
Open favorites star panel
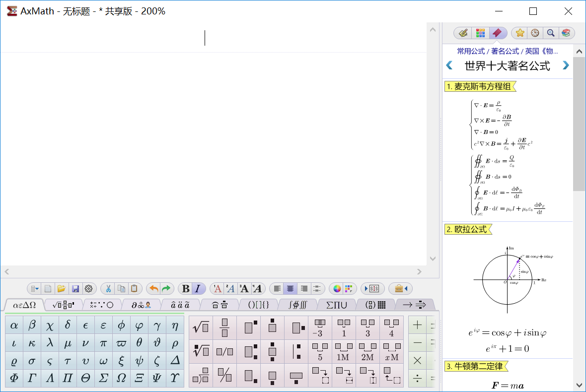tap(520, 33)
